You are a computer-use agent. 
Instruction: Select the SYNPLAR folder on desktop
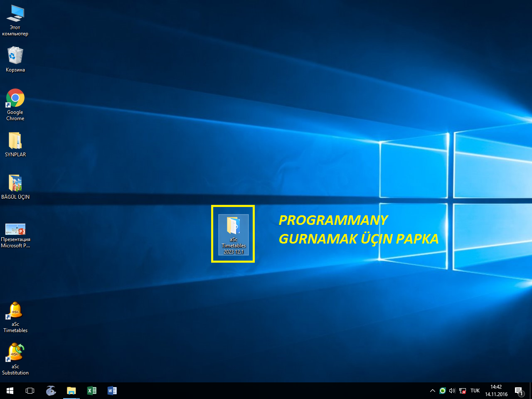pos(15,145)
